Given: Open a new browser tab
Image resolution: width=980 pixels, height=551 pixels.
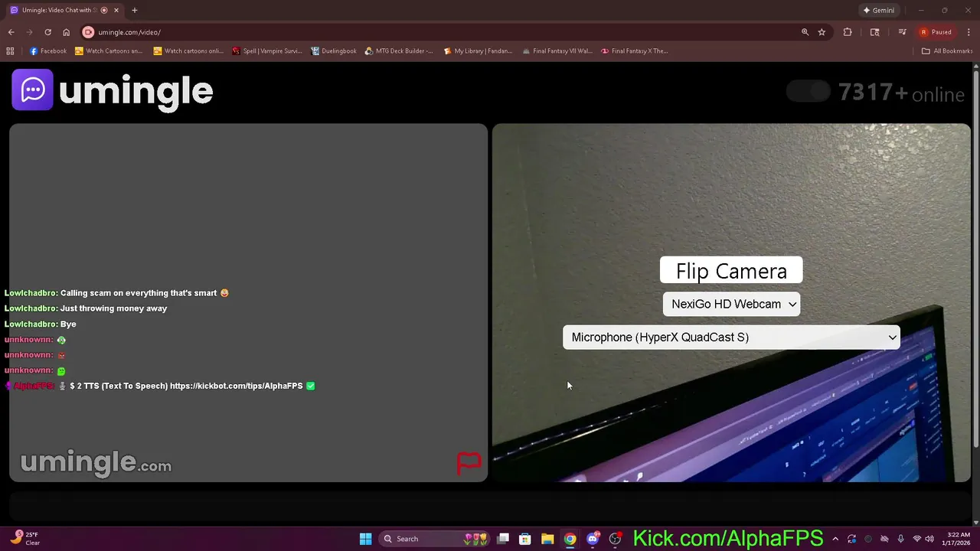Looking at the screenshot, I should (x=135, y=10).
